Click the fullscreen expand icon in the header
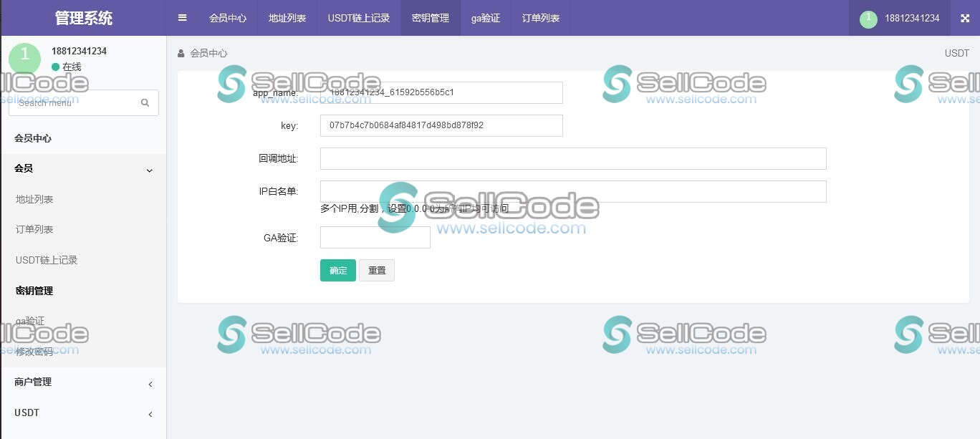The height and width of the screenshot is (439, 980). (965, 18)
